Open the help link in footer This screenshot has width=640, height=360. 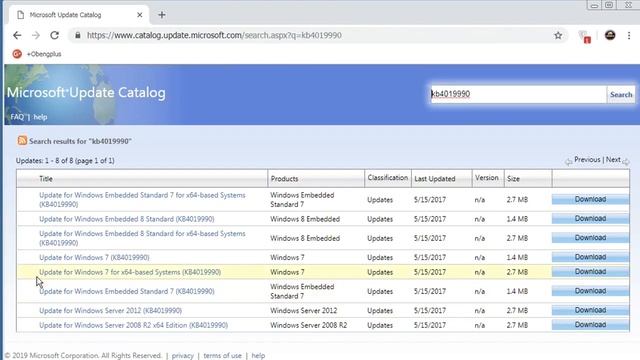(258, 356)
